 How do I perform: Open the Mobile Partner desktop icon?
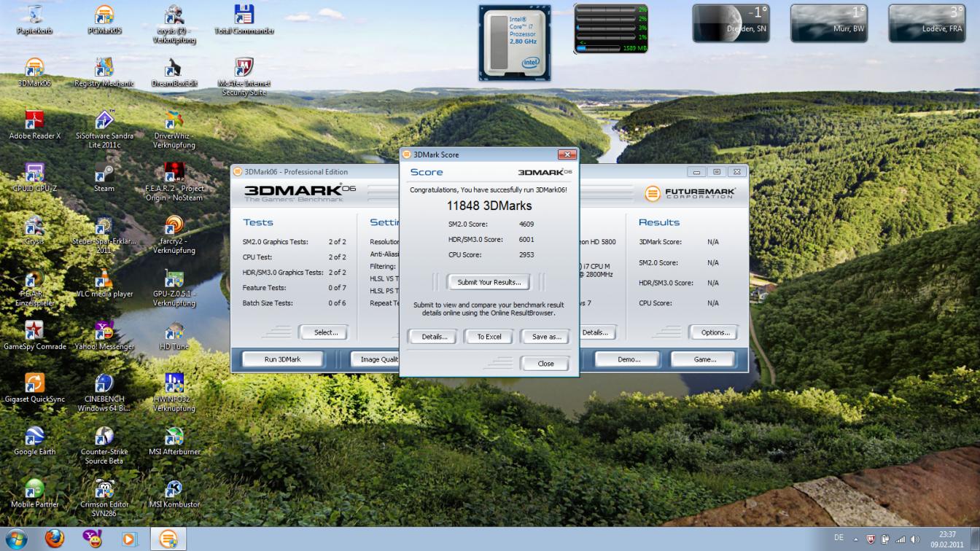coord(34,492)
